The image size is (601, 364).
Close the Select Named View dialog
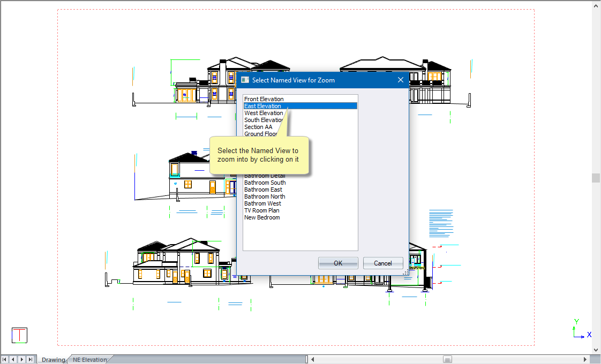tap(400, 80)
